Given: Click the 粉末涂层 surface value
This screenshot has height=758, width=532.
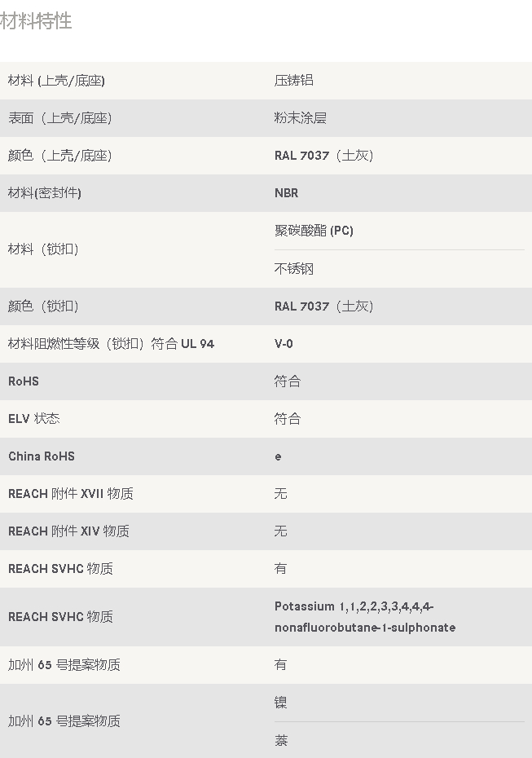Looking at the screenshot, I should click(x=300, y=118).
